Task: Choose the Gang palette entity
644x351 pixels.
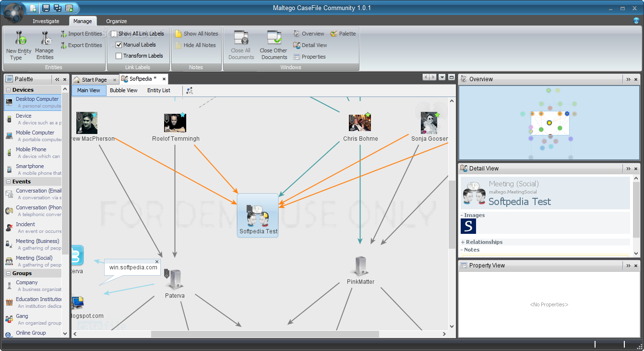Action: click(x=33, y=319)
